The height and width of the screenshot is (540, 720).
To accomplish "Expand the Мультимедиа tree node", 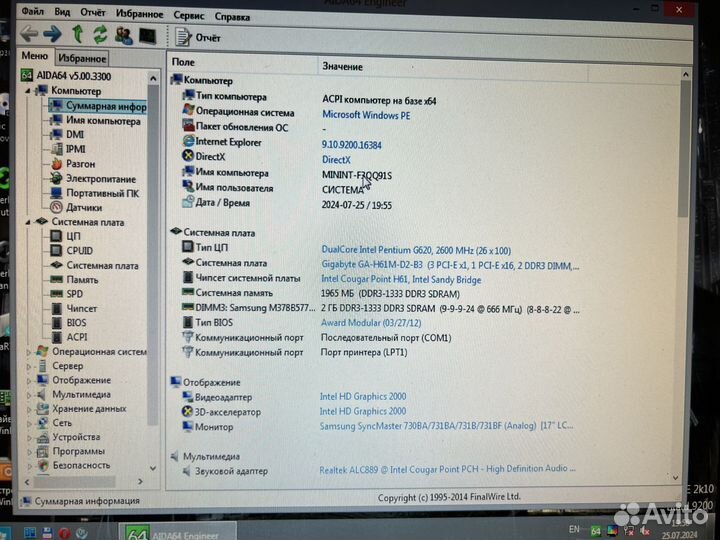I will click(x=28, y=395).
